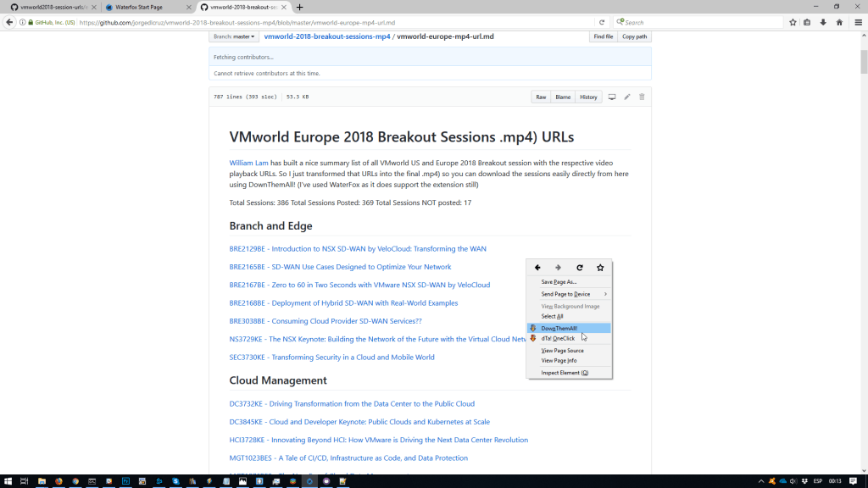Switch to the Waterfox Start Page tab

(146, 7)
